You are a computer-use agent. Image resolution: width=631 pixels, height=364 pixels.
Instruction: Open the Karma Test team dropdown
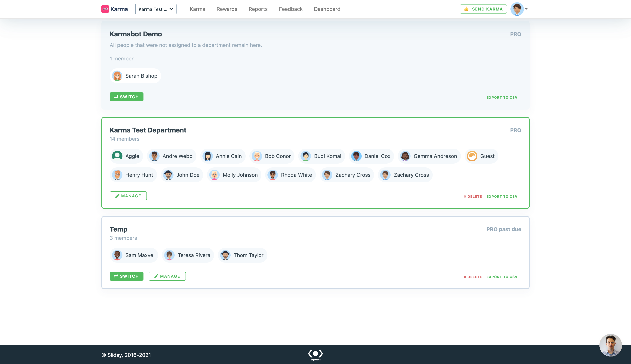(156, 9)
